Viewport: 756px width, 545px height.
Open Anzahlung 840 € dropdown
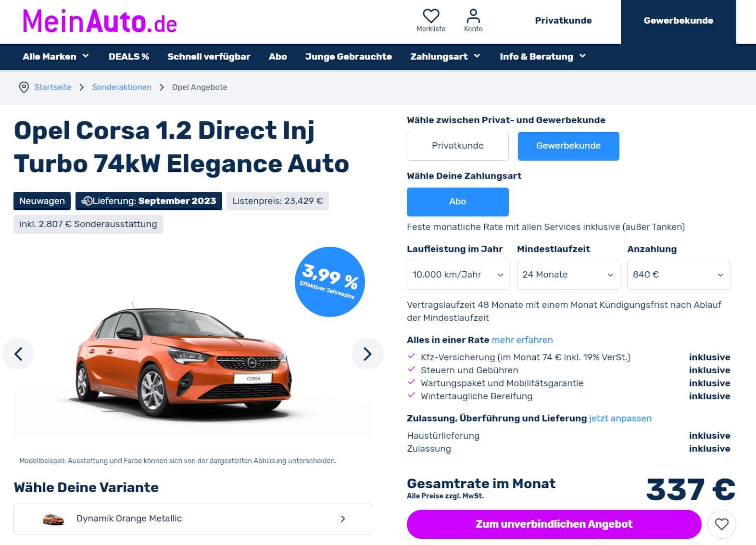coord(679,275)
